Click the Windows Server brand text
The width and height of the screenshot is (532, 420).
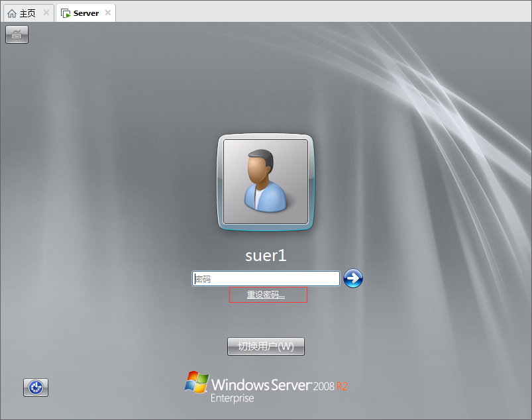[259, 384]
